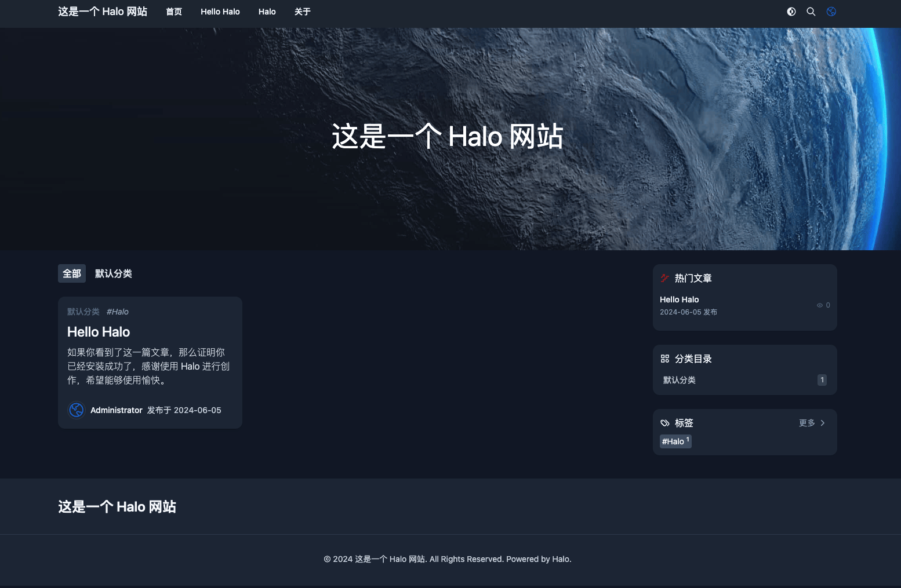Click the 默认分类 label on post card
This screenshot has height=588, width=901.
click(83, 312)
